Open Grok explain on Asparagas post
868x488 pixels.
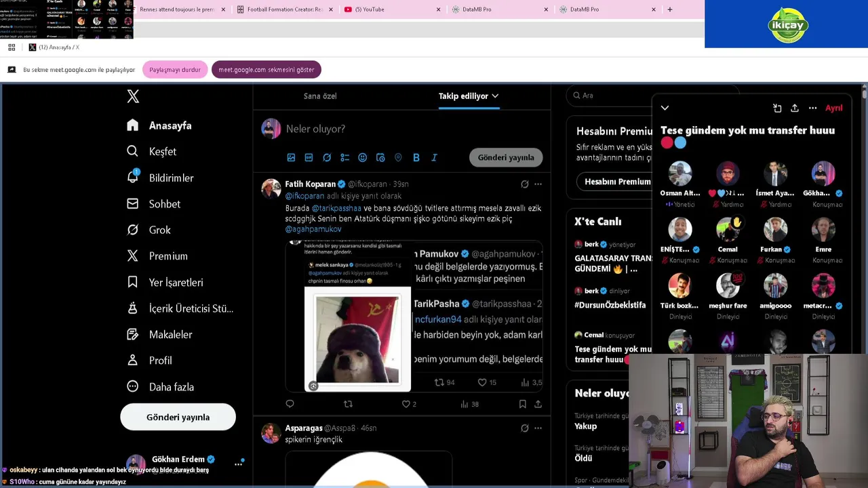[524, 428]
